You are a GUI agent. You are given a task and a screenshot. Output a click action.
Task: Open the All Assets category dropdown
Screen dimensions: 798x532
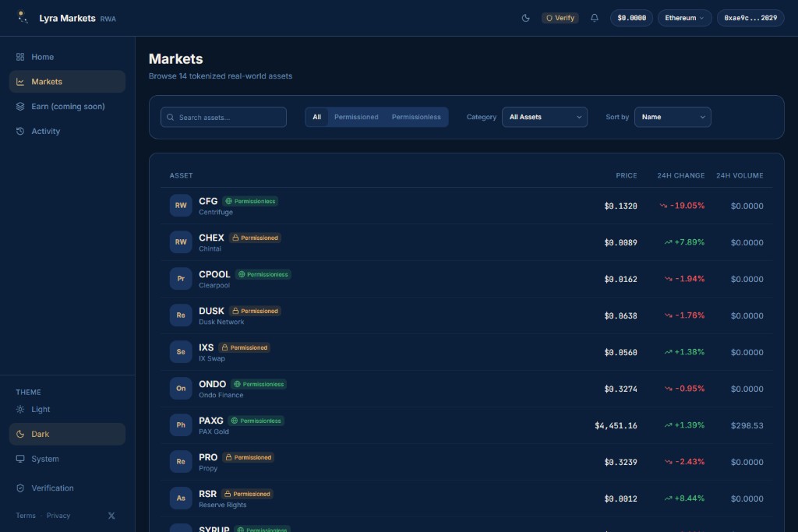coord(545,117)
